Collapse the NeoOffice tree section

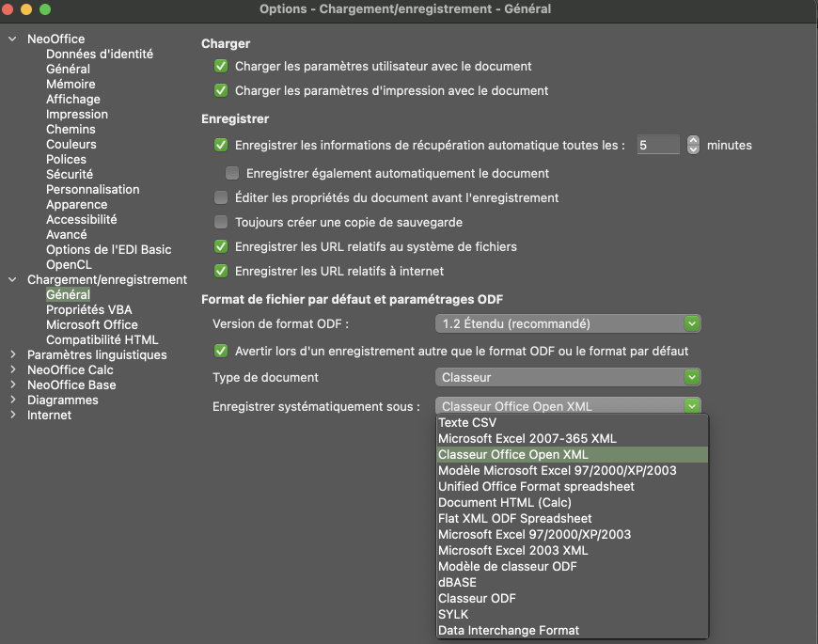[x=12, y=39]
